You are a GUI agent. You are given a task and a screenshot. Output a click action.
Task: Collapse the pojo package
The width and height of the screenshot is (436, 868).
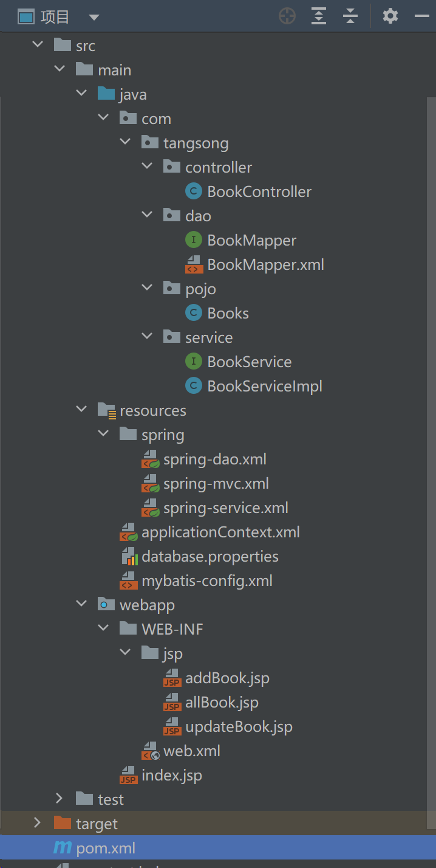click(147, 289)
